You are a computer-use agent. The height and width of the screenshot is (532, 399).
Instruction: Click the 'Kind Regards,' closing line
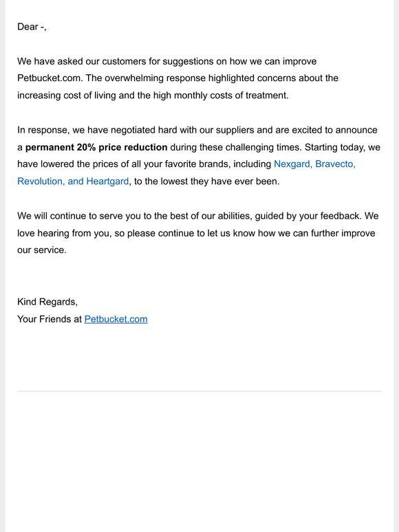coord(47,302)
